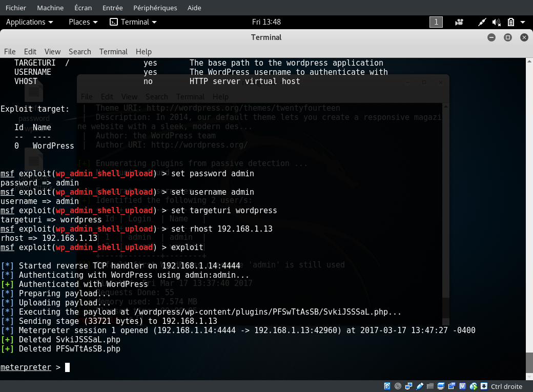Click the muted volume icon

496,22
